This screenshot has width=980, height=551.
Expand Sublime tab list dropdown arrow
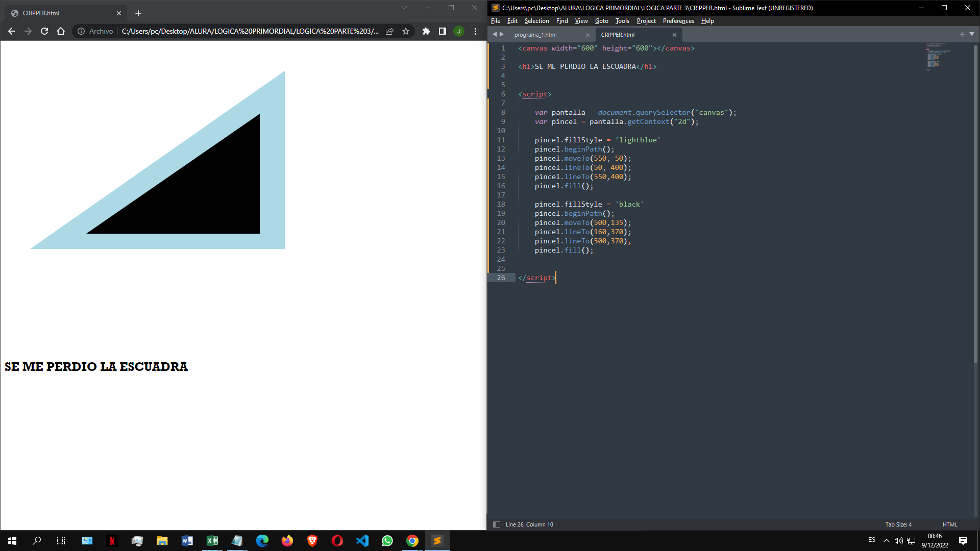tap(972, 34)
